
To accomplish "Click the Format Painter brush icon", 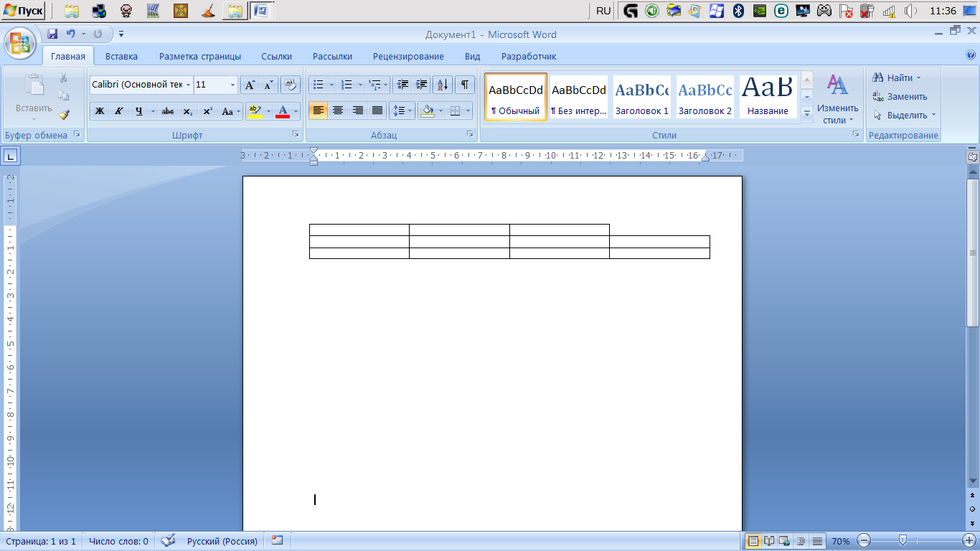I will (64, 114).
